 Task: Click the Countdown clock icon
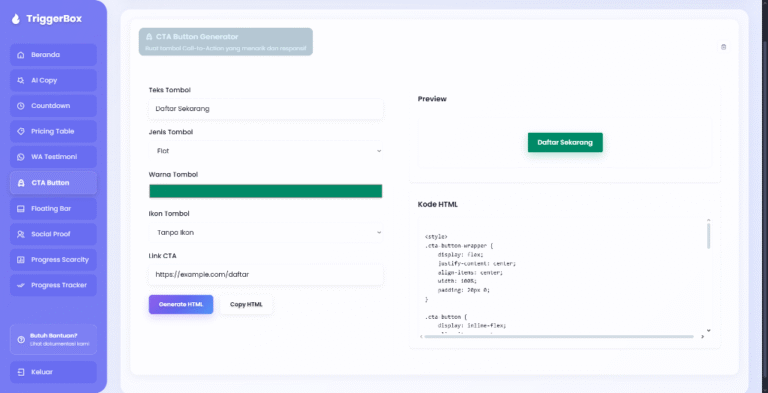21,106
